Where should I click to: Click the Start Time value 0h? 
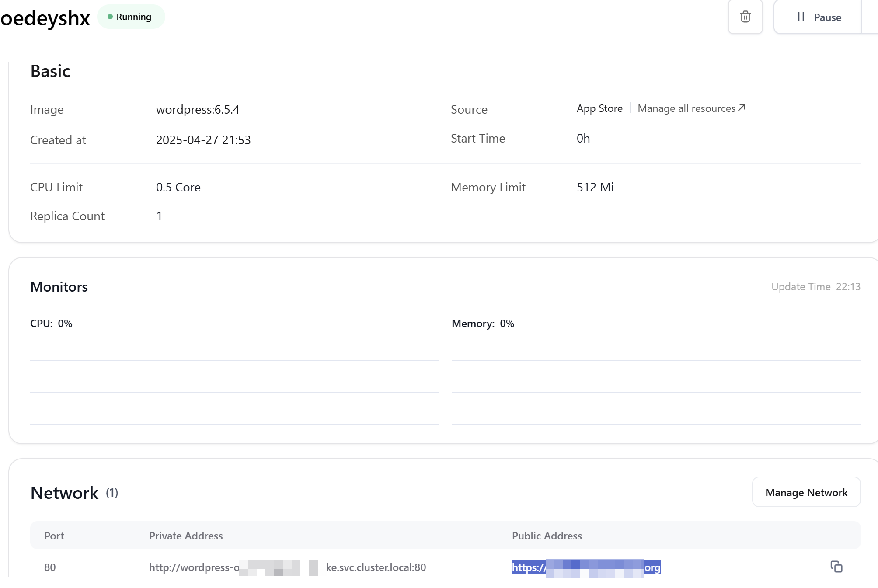point(583,138)
